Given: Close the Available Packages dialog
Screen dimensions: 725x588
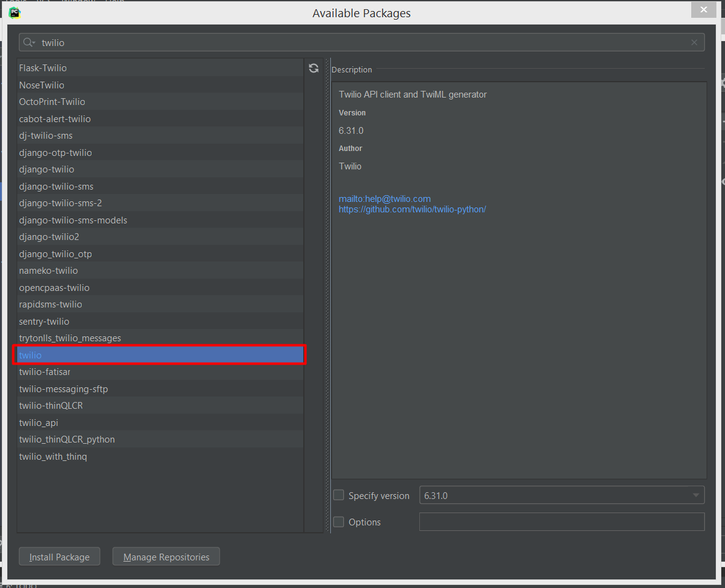Looking at the screenshot, I should [x=704, y=10].
